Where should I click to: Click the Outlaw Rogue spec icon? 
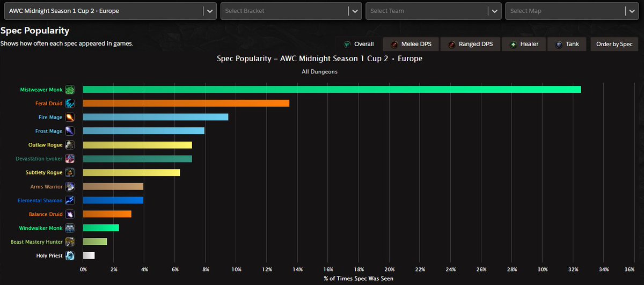[x=70, y=145]
